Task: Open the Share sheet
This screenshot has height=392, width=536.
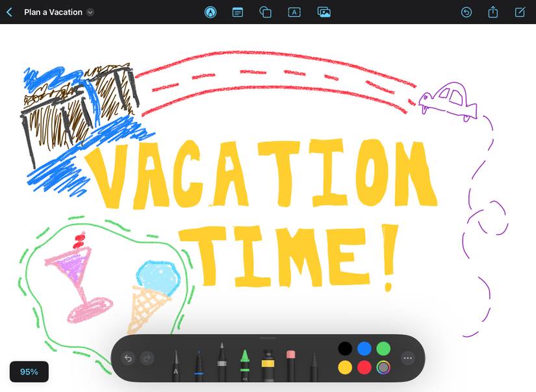Action: (492, 12)
